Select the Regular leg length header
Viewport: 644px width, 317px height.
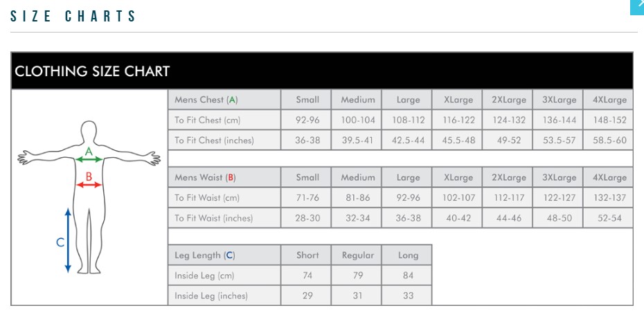[x=358, y=255]
